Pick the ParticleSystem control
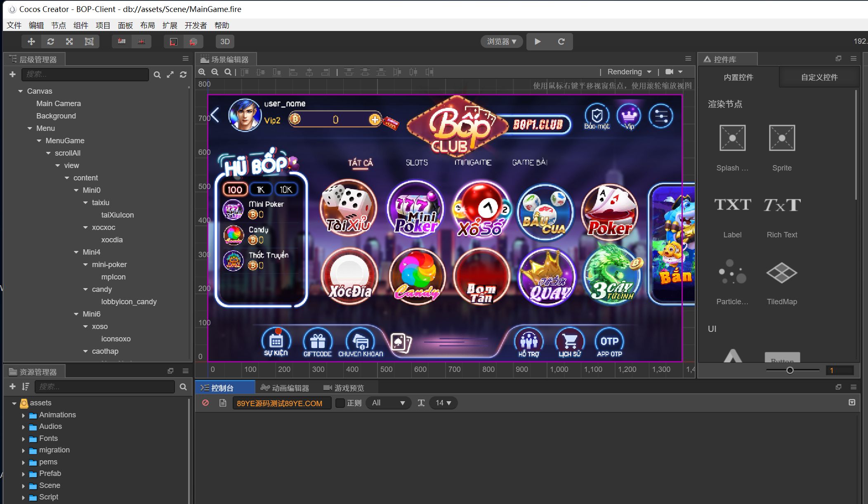Image resolution: width=868 pixels, height=504 pixels. pyautogui.click(x=732, y=283)
